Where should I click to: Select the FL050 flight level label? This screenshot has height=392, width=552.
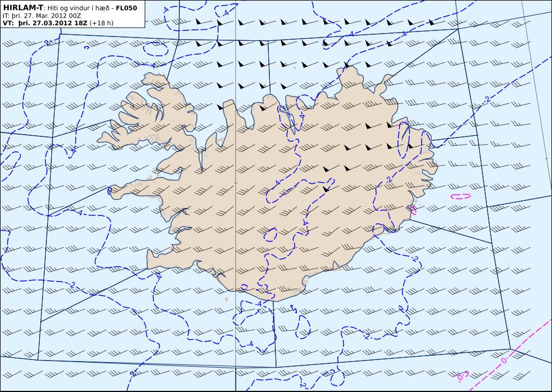126,8
